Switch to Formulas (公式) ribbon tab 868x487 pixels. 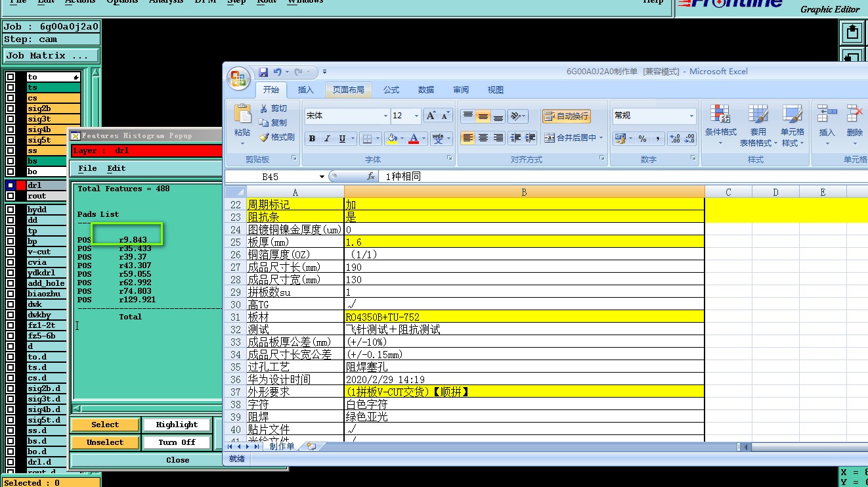391,89
